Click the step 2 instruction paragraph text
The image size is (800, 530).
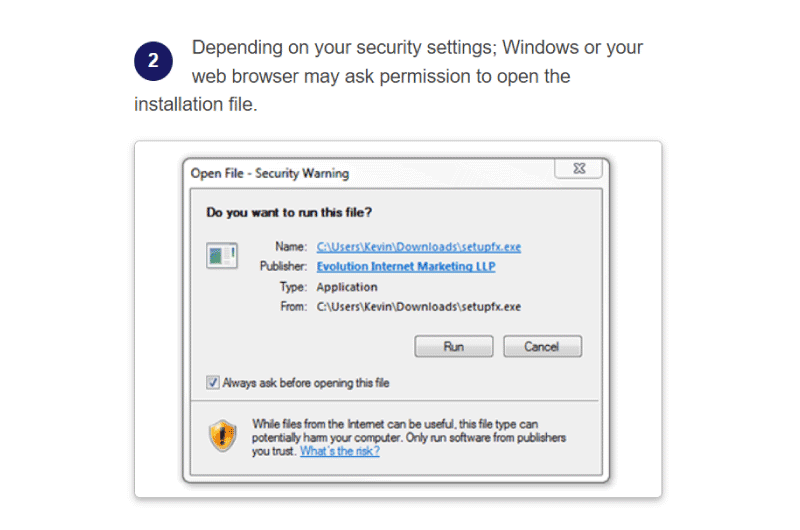388,75
